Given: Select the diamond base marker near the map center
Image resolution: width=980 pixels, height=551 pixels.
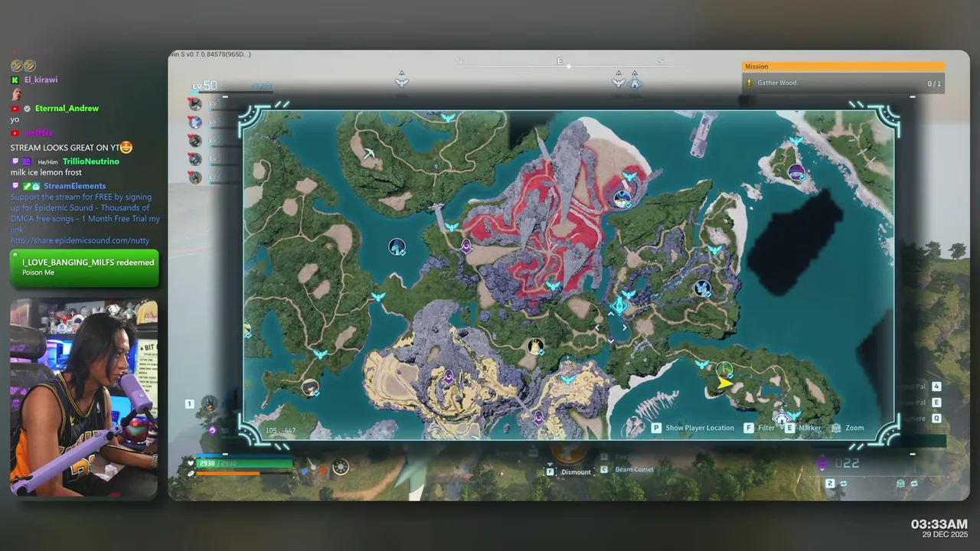Looking at the screenshot, I should (x=619, y=307).
